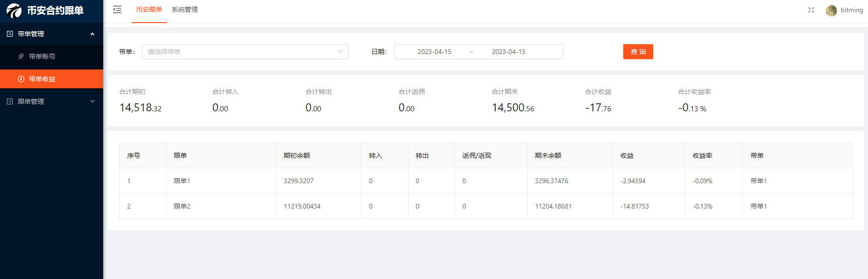This screenshot has width=868, height=279.
Task: Click the end date 2023-04-15 field
Action: 508,52
